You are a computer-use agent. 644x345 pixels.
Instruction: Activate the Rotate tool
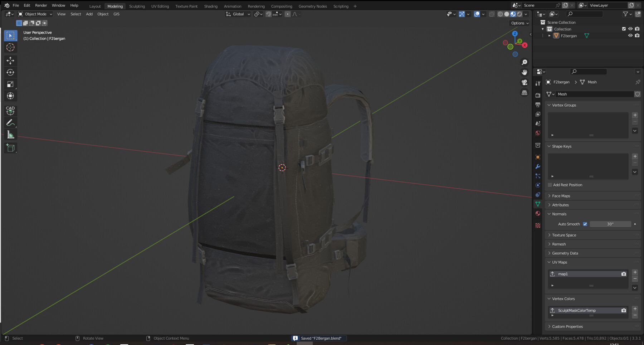point(10,72)
